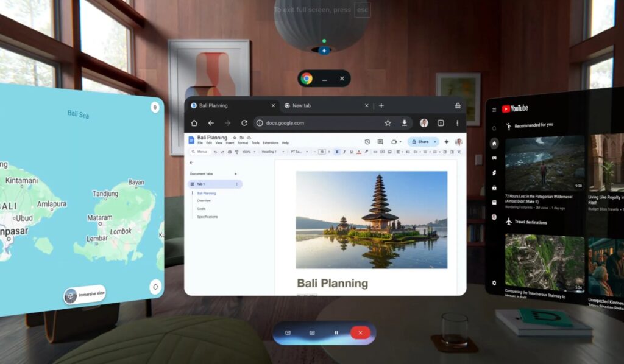Open the Share button dropdown arrow
Image resolution: width=624 pixels, height=364 pixels.
(x=435, y=142)
